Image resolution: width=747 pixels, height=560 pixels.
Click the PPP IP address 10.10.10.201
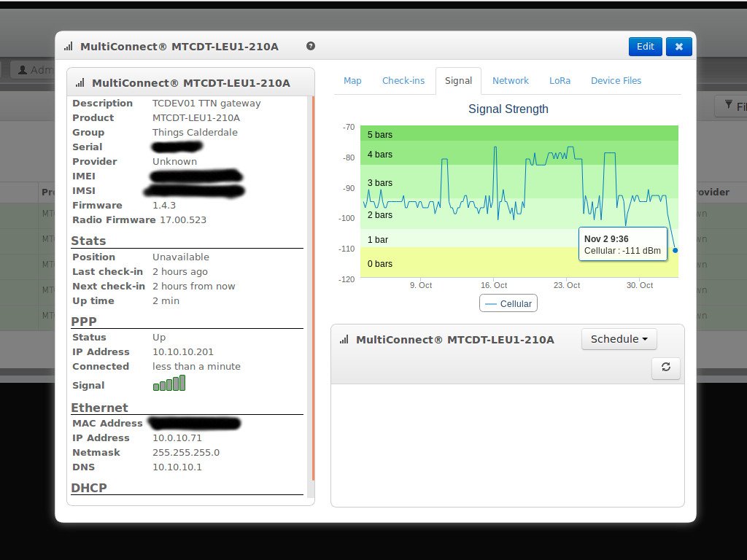(183, 352)
